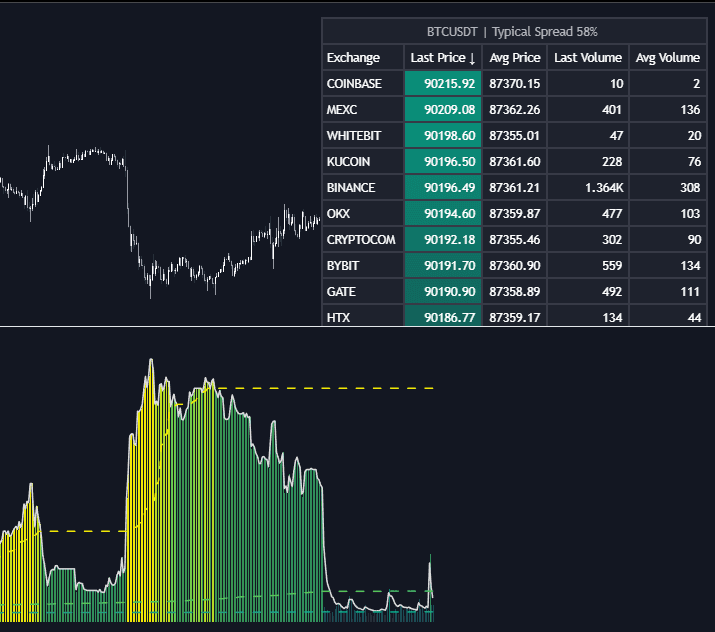Click the BTCUSDT Typical Spread 58% title
Screen dimensions: 715x632
pos(512,31)
